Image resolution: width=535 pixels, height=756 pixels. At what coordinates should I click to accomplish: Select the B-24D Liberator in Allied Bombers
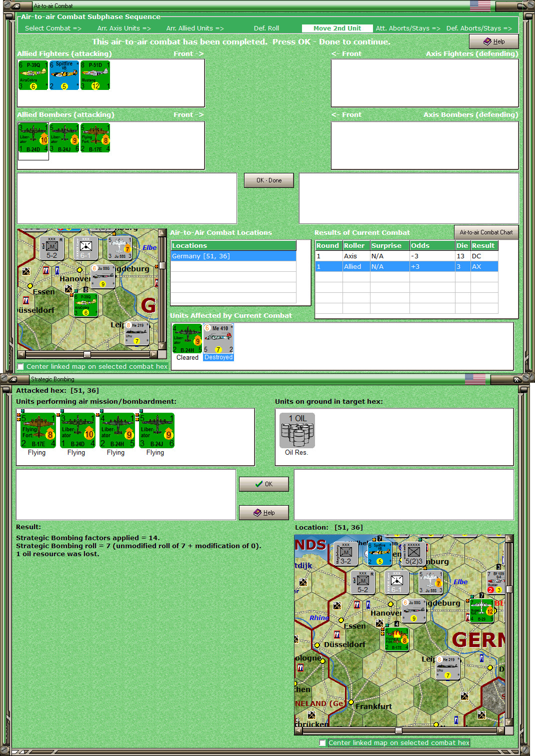pos(33,138)
